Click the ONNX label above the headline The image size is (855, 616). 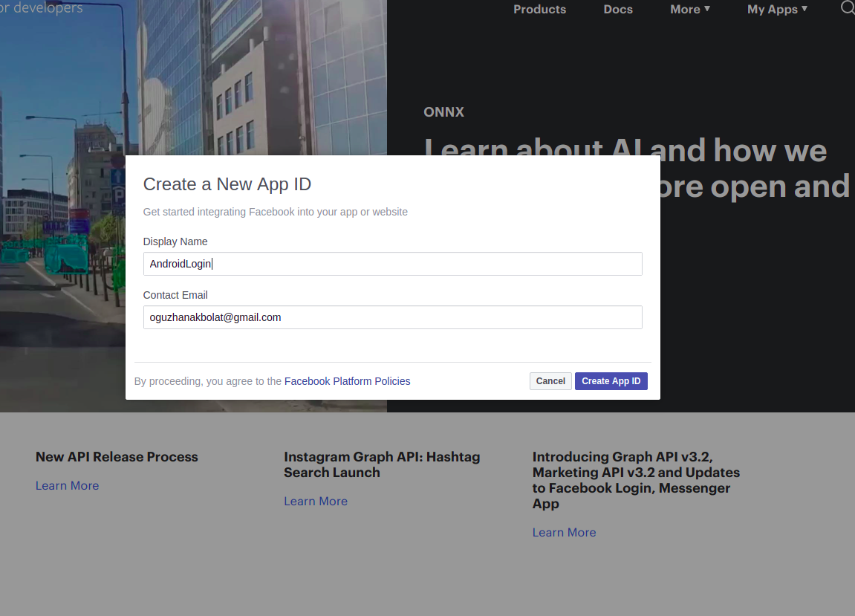[443, 112]
